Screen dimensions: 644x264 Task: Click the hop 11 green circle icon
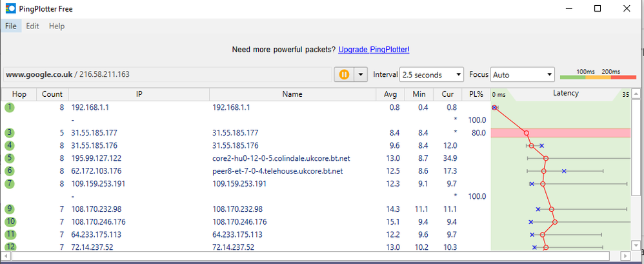[10, 234]
